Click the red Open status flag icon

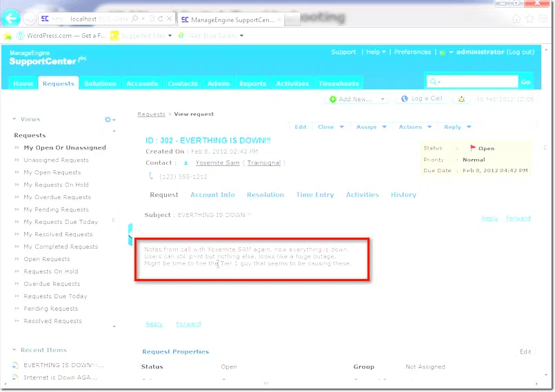coord(472,148)
